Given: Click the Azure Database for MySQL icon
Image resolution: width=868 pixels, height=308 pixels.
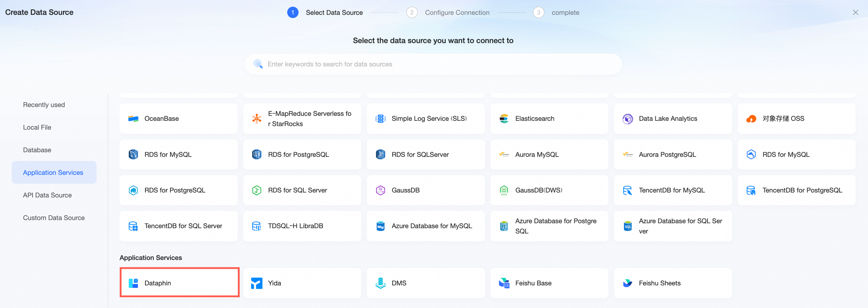Looking at the screenshot, I should click(x=380, y=226).
